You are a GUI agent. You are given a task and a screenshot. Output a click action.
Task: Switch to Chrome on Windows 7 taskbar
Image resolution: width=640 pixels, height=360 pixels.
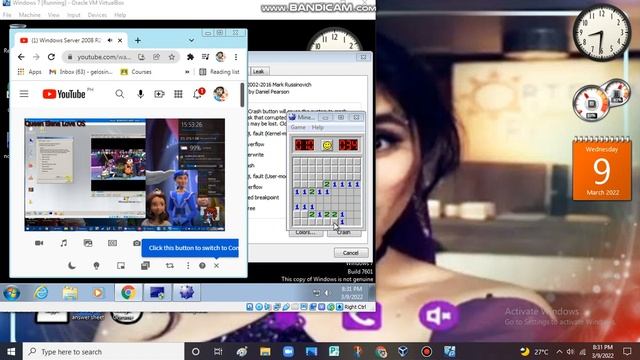point(128,293)
